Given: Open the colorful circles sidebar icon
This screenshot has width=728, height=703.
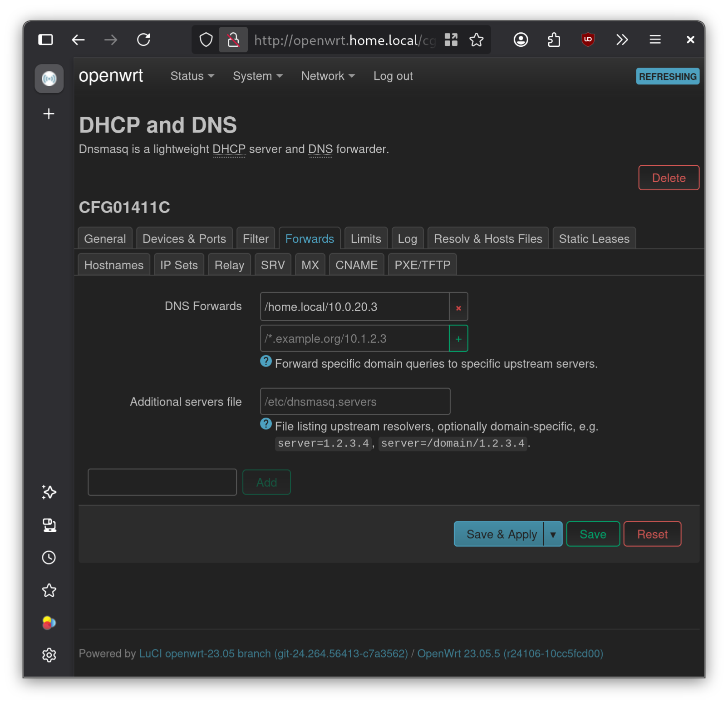Looking at the screenshot, I should click(x=49, y=623).
